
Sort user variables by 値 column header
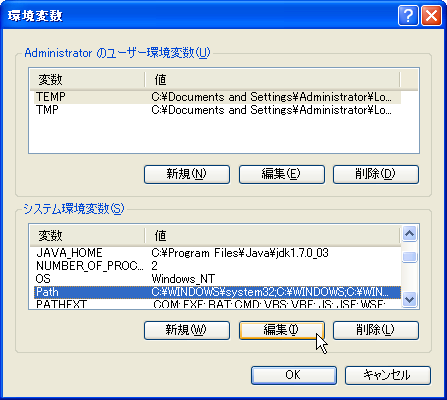(x=272, y=80)
